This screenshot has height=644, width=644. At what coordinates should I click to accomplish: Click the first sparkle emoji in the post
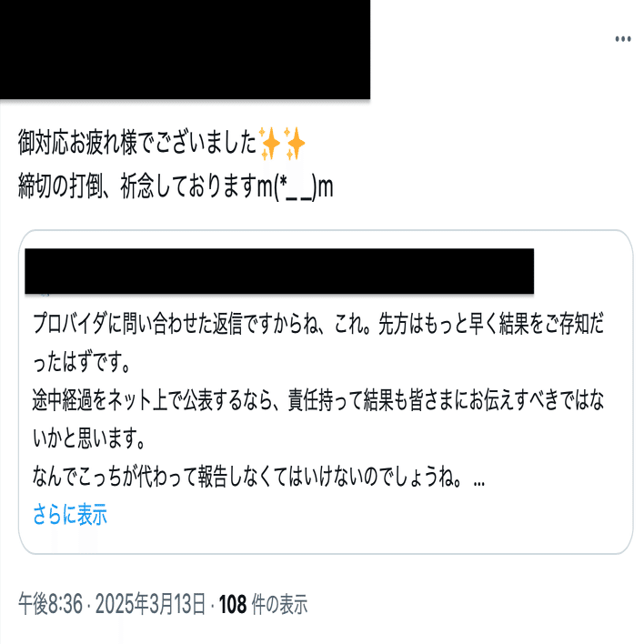click(x=269, y=144)
